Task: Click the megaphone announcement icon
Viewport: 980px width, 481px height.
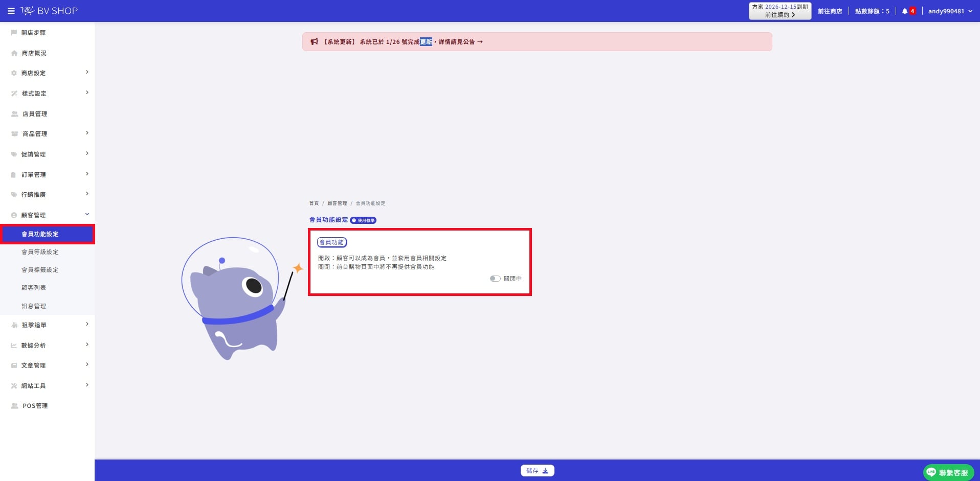Action: (x=314, y=41)
